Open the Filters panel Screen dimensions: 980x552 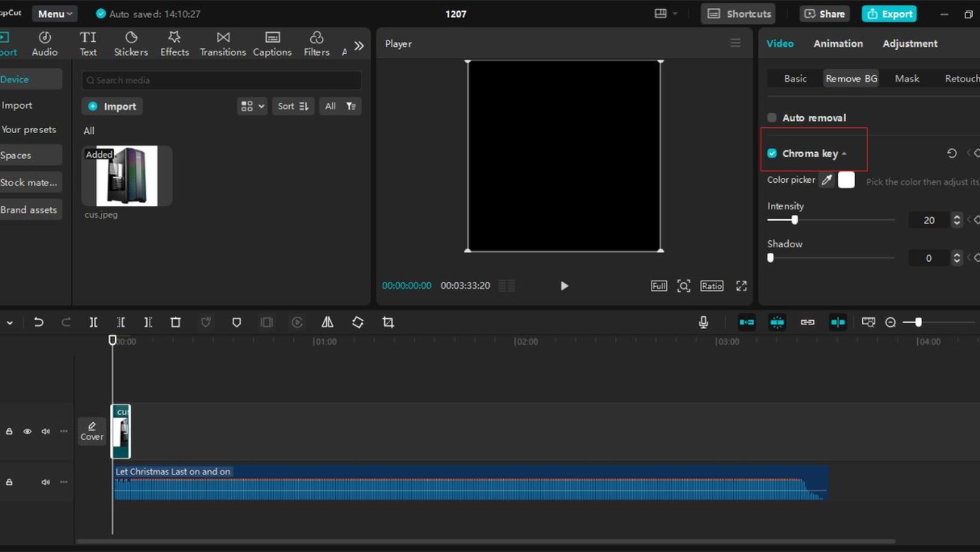tap(316, 44)
